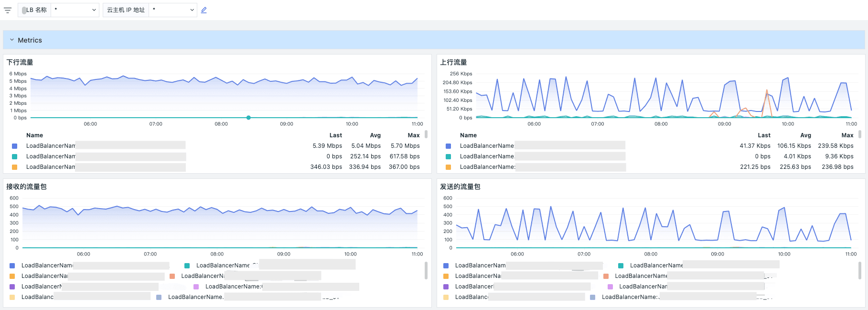The image size is (868, 310).
Task: Toggle the orange series icon in 下行流量 legend
Action: click(x=14, y=167)
